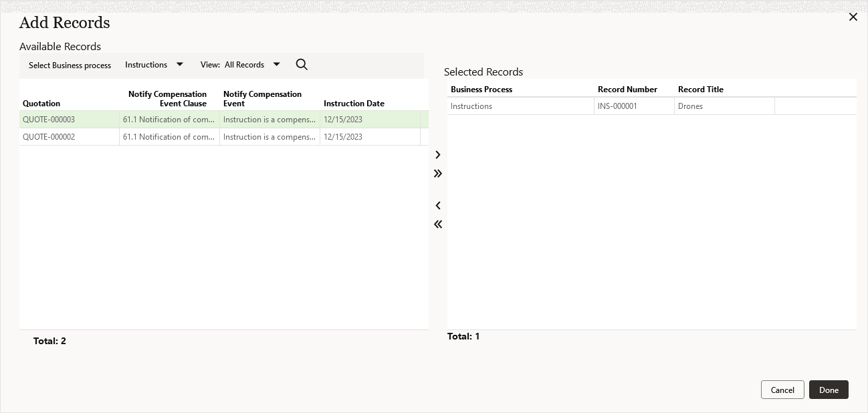
Task: Close the Add Records dialog
Action: [x=853, y=17]
